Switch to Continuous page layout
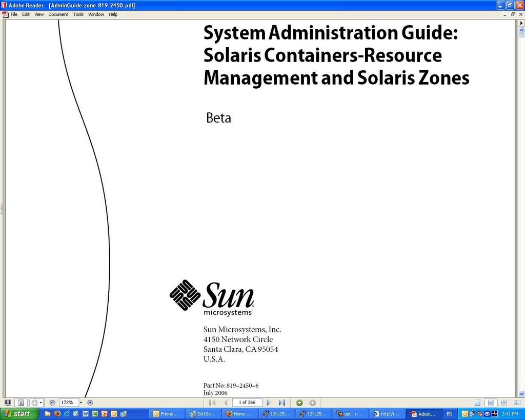This screenshot has height=420, width=525. pos(491,403)
